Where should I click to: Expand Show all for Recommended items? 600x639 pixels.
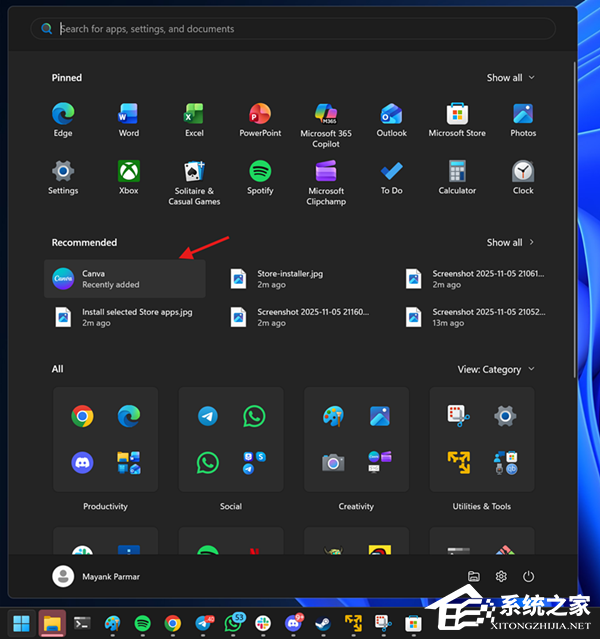510,242
